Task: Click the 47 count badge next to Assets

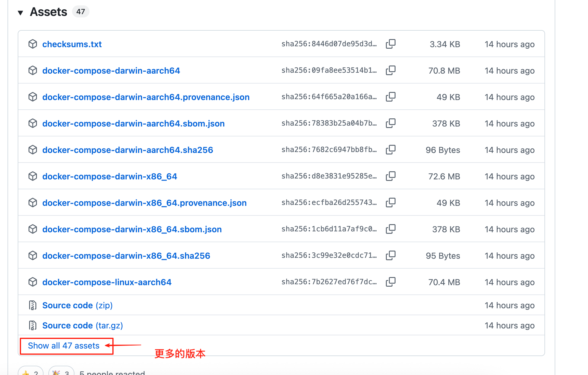Action: pos(80,12)
